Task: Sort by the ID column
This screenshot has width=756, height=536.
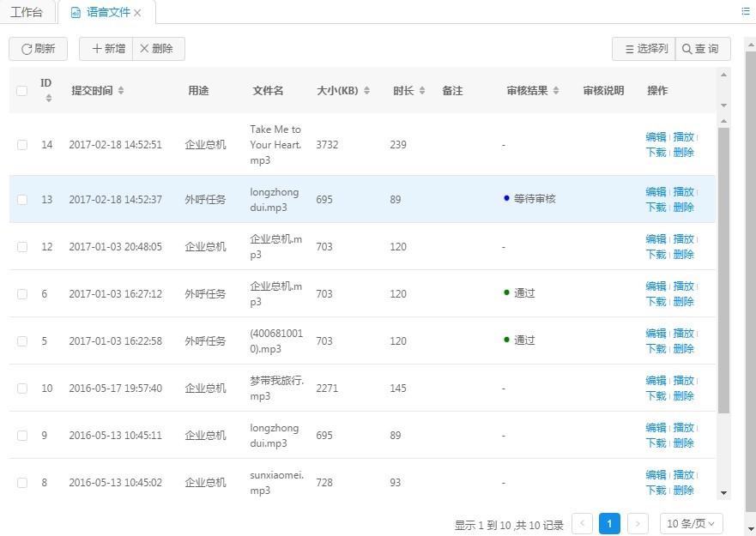Action: (x=47, y=90)
